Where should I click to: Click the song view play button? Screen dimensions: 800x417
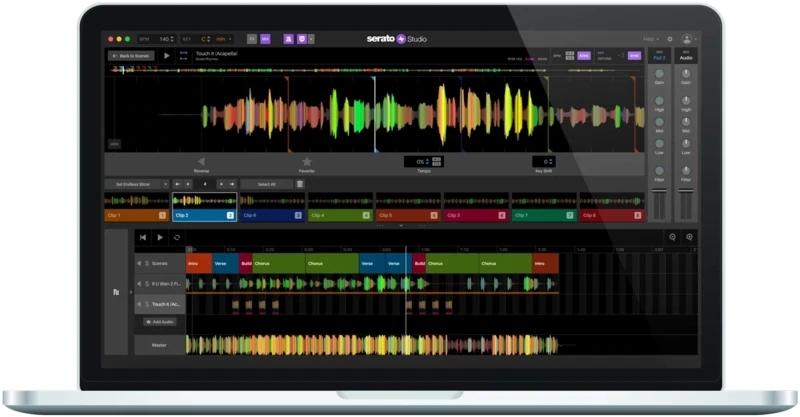click(x=160, y=237)
